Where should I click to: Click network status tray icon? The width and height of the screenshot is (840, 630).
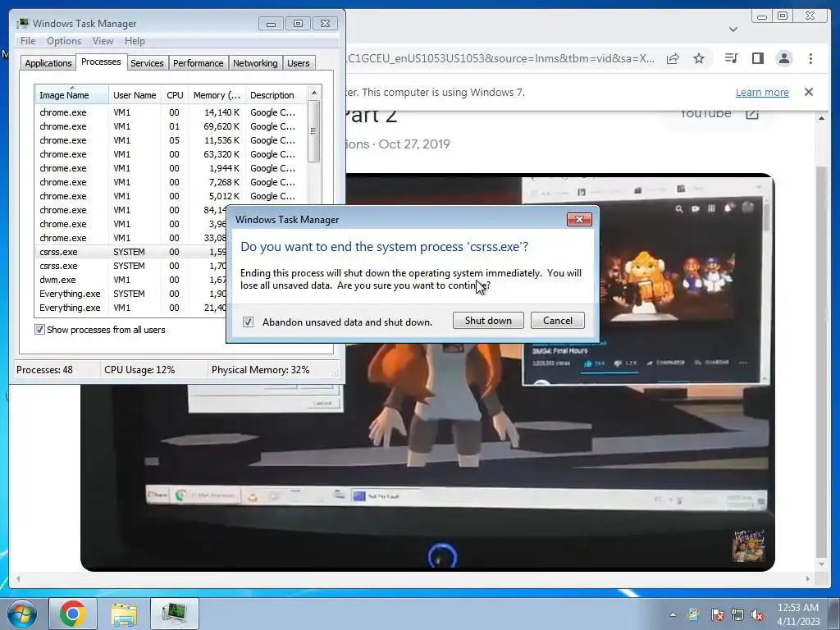(737, 614)
